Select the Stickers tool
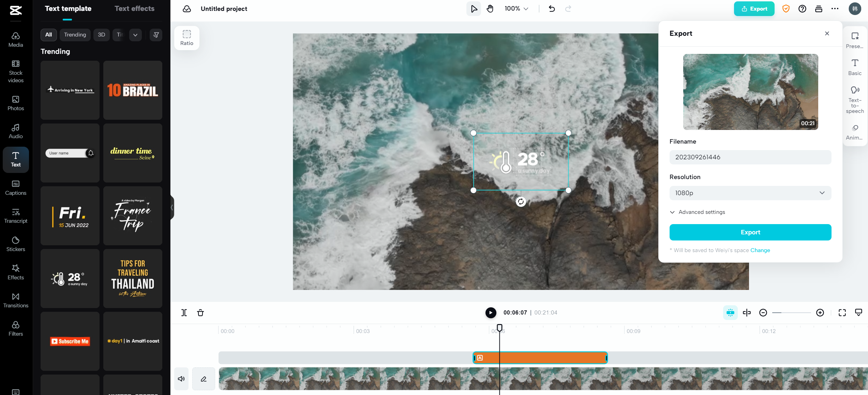 (x=15, y=244)
